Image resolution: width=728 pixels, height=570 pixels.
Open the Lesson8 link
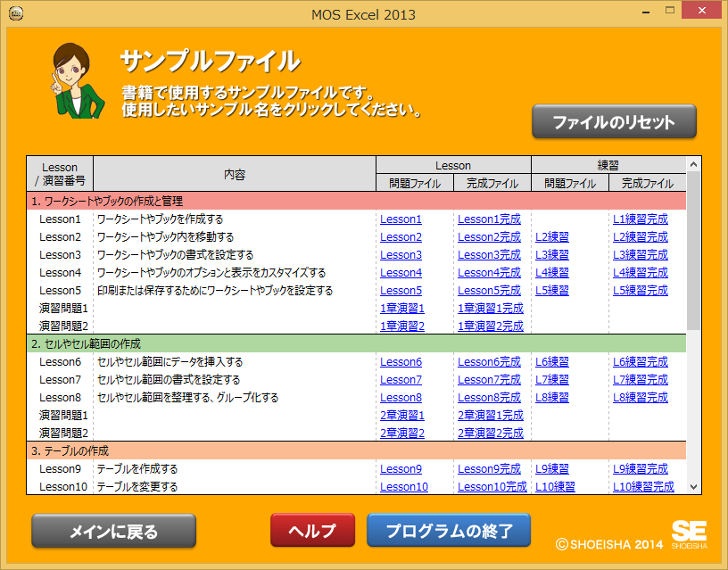(x=401, y=398)
